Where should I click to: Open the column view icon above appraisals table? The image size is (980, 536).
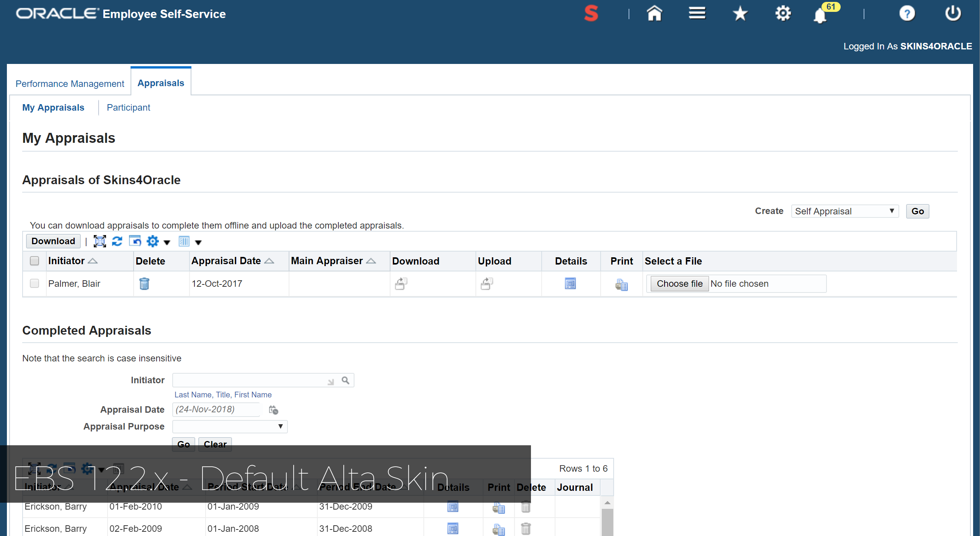tap(184, 241)
